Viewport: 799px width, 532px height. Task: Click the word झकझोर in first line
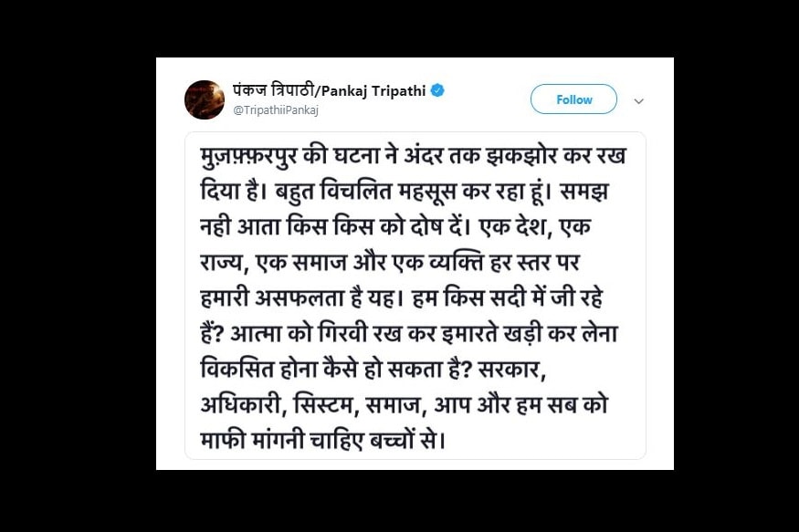click(521, 155)
